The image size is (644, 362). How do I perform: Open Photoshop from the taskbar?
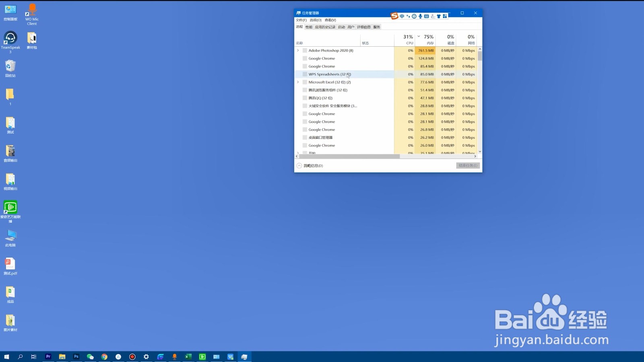click(x=76, y=356)
